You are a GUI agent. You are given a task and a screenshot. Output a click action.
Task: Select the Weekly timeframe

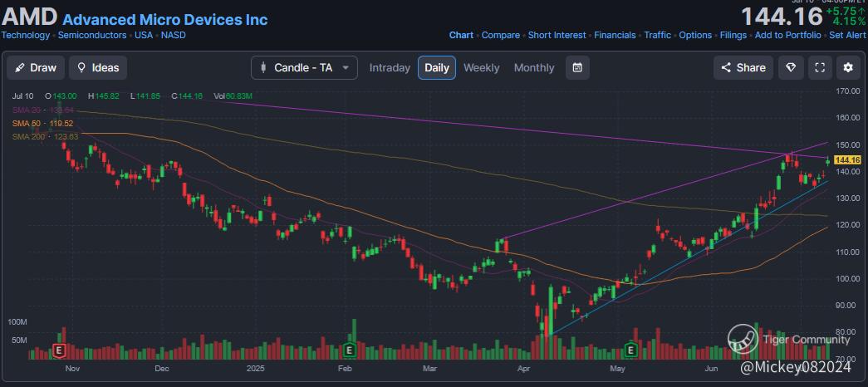point(482,67)
